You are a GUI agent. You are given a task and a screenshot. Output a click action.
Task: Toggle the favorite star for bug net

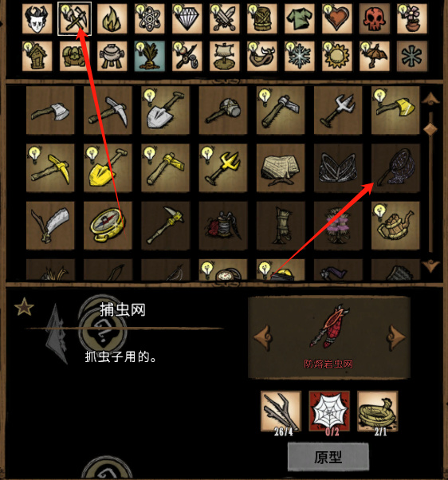24,307
